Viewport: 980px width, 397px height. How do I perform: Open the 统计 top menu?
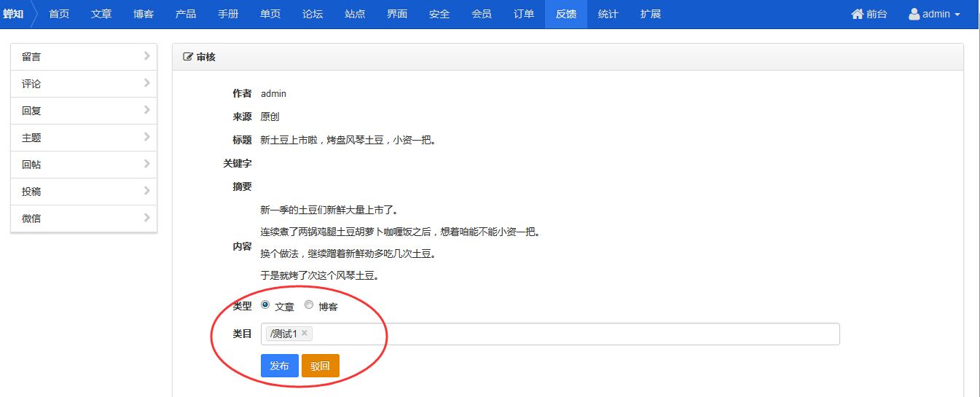click(608, 14)
